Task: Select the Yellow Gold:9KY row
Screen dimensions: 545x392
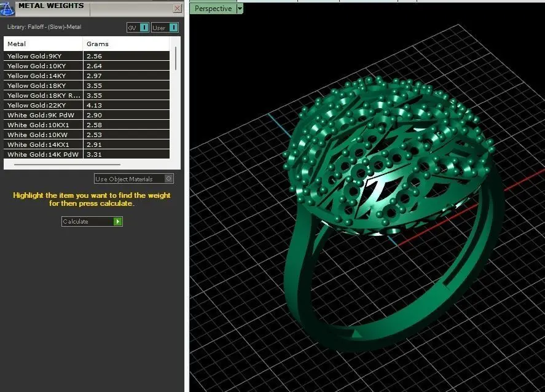Action: point(87,56)
